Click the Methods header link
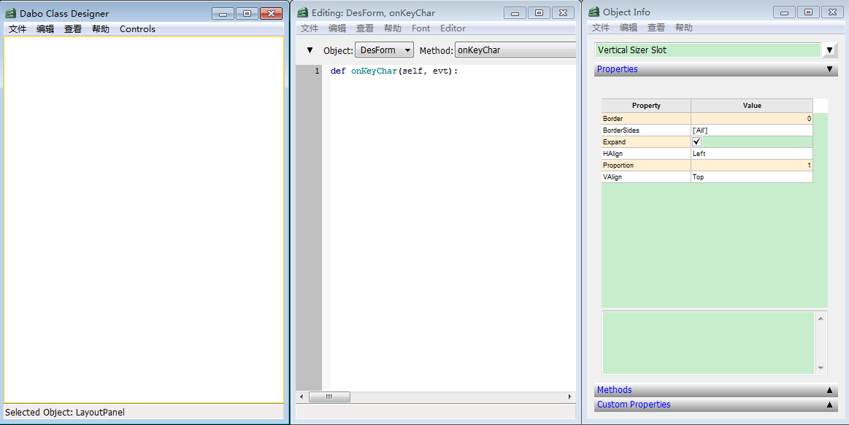849x425 pixels. 614,390
